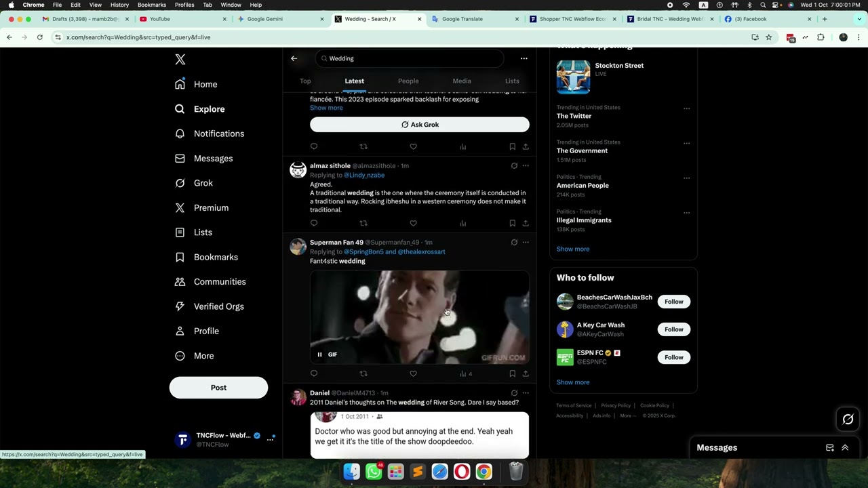The image size is (868, 488).
Task: Open TNCFlow account switcher menu
Action: point(224,439)
